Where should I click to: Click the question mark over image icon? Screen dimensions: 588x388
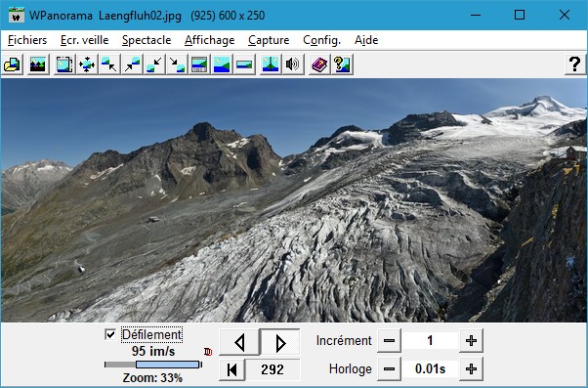[x=342, y=65]
